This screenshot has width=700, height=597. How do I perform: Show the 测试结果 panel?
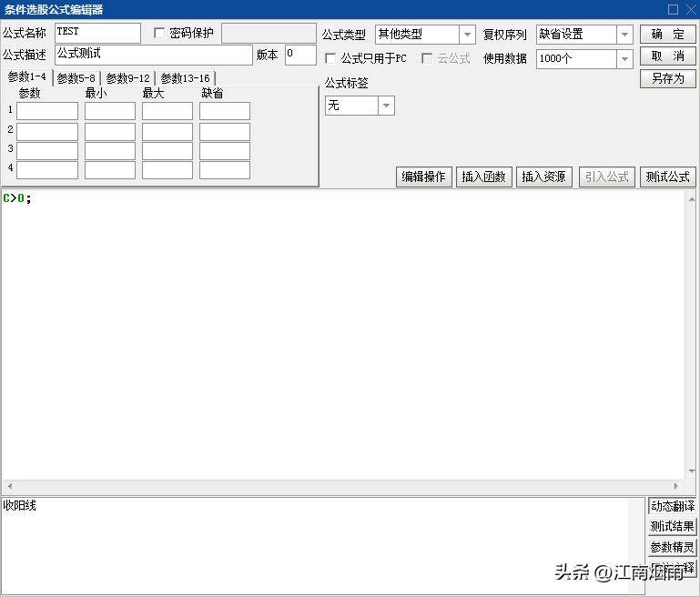click(x=673, y=527)
